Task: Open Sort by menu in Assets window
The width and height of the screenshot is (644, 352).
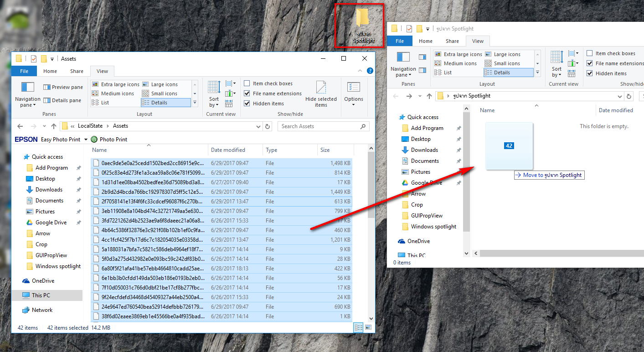Action: 214,94
